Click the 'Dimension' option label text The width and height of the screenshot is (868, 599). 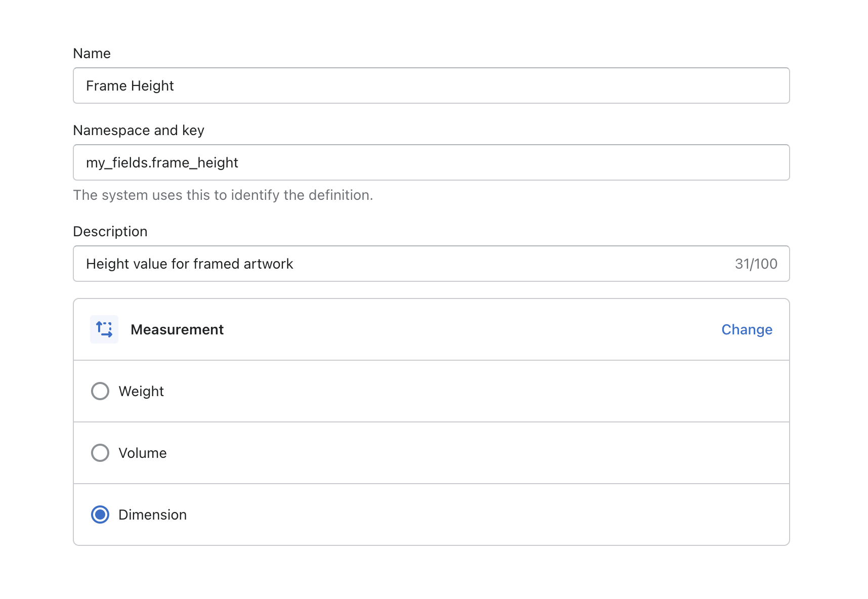point(153,515)
